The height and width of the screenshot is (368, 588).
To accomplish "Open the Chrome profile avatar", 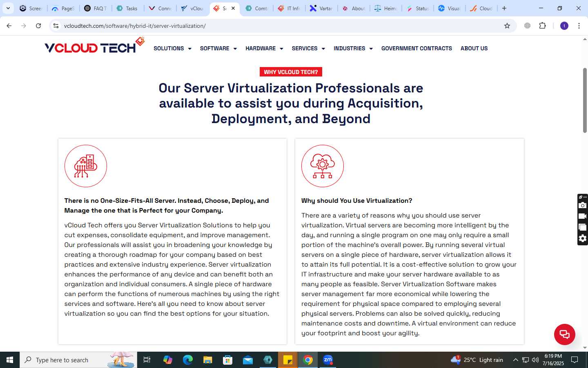I will 564,26.
